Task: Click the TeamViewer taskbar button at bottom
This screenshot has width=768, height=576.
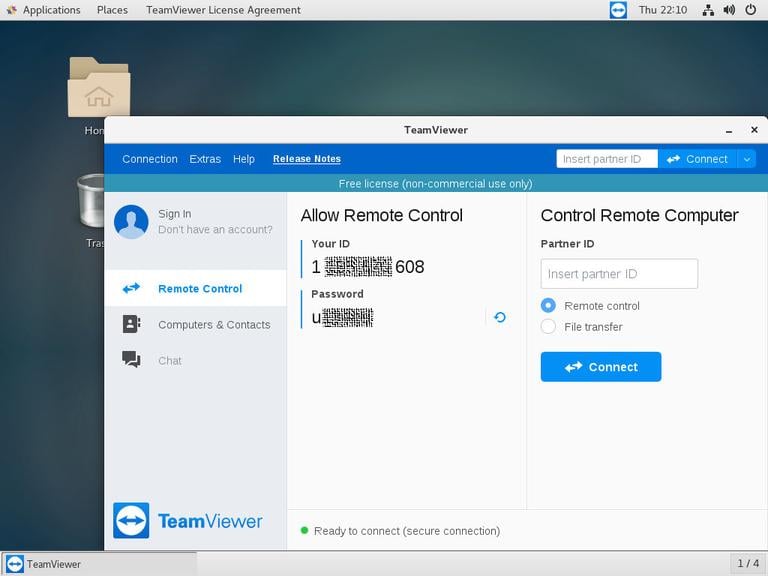Action: click(99, 564)
